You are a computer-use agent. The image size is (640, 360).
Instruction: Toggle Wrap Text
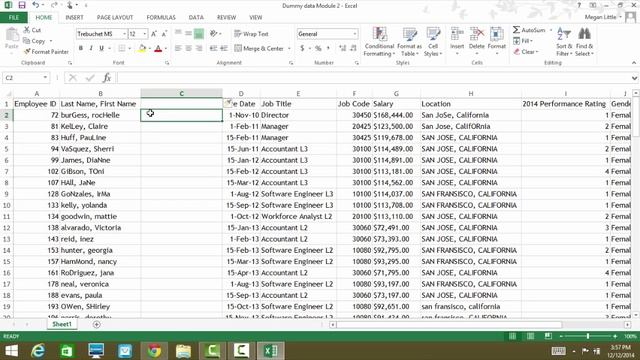coord(251,34)
